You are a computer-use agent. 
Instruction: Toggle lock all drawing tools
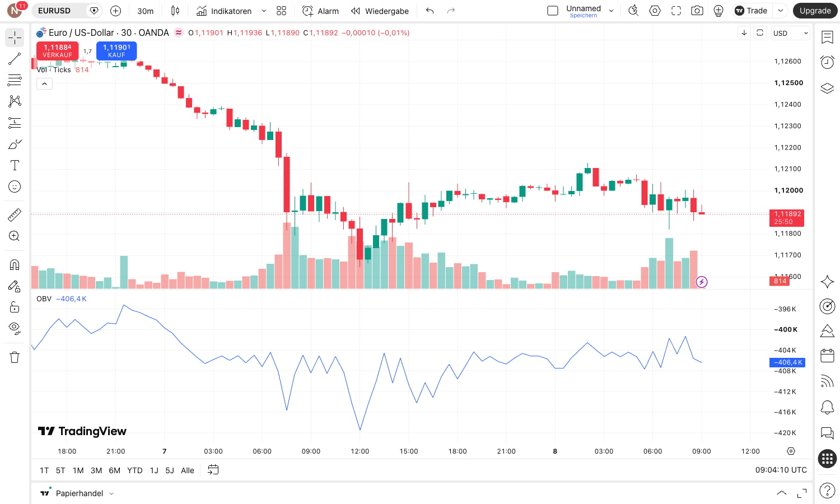coord(15,307)
